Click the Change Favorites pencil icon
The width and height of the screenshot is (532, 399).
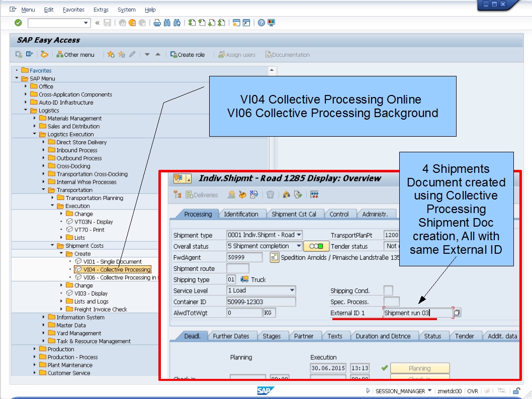(x=132, y=55)
